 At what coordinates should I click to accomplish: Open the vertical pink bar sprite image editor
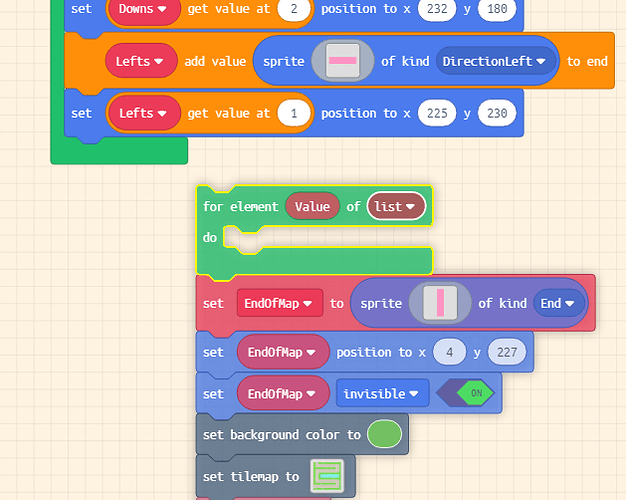tap(440, 303)
